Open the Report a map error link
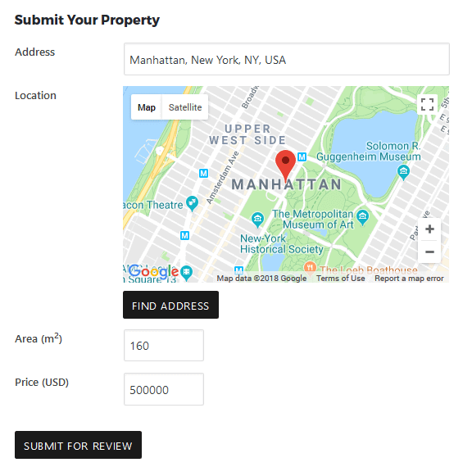 coord(409,279)
